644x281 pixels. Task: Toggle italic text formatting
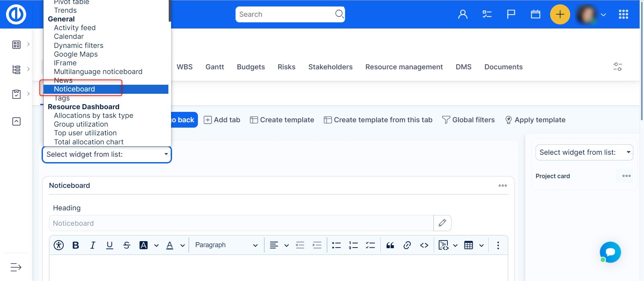(x=93, y=245)
